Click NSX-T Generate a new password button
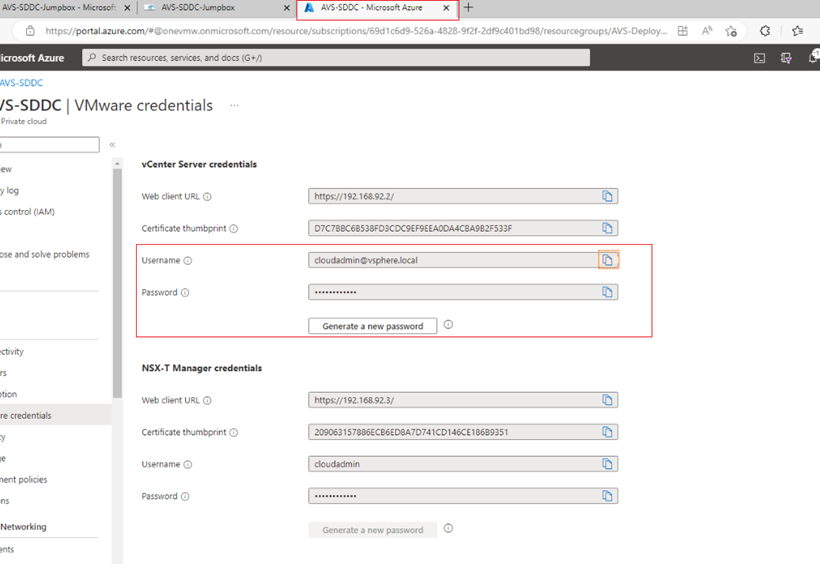This screenshot has width=820, height=564. (372, 530)
